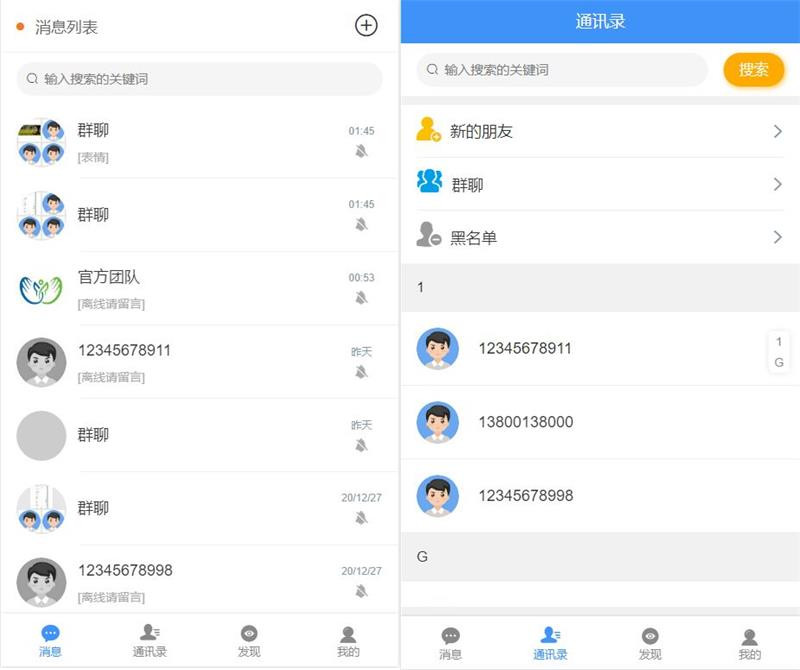This screenshot has height=670, width=800.
Task: Jump to index letter G in side index
Action: tap(779, 363)
